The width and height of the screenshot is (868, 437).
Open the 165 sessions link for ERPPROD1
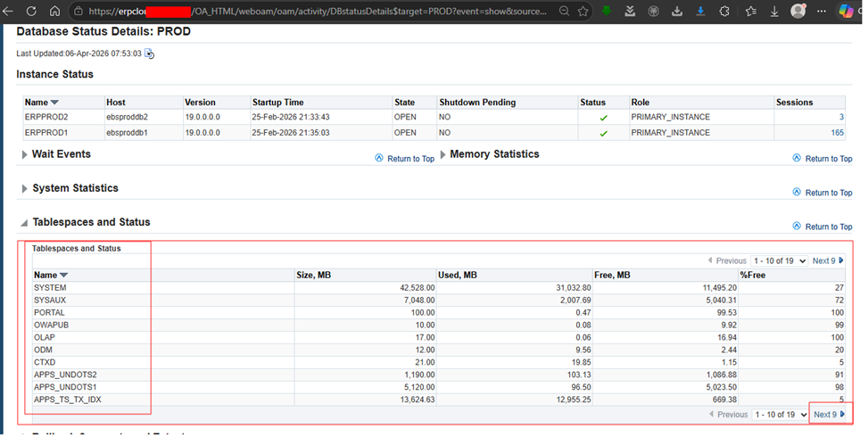pos(837,133)
